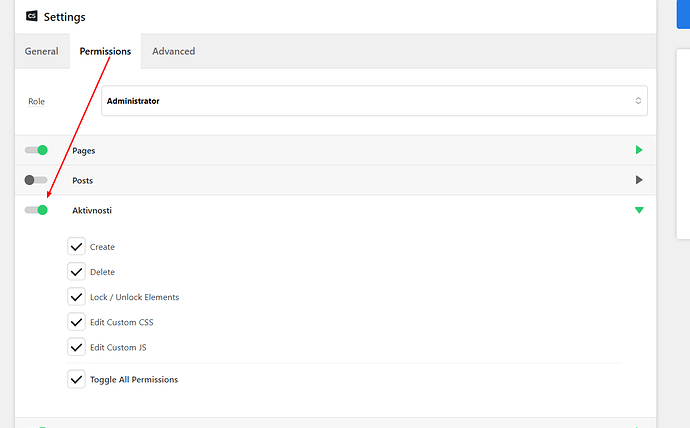Image resolution: width=690 pixels, height=428 pixels.
Task: Click the Settings logo icon in header
Action: coord(31,17)
